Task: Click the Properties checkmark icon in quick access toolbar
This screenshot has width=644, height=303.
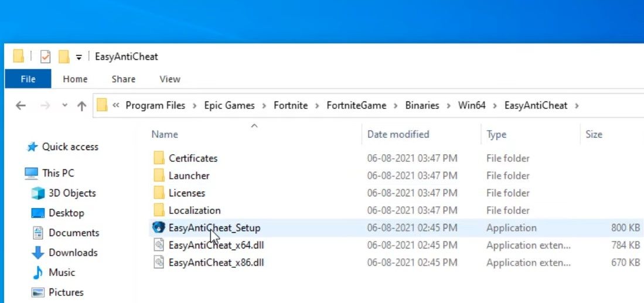Action: coord(45,57)
